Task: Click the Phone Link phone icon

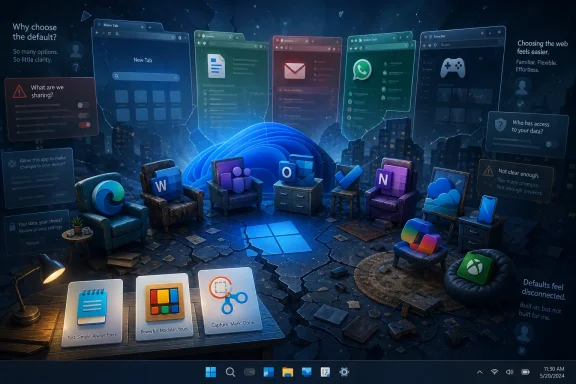Action: (487, 209)
